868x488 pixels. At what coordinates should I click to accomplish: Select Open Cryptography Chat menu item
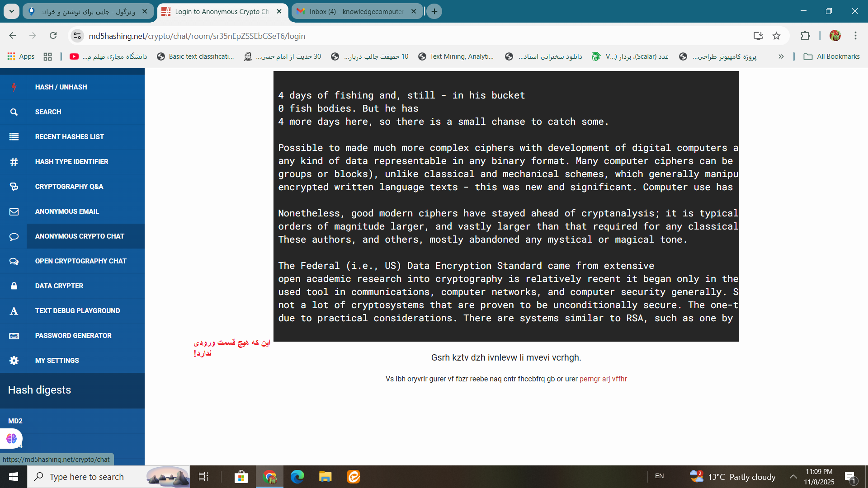pyautogui.click(x=80, y=261)
